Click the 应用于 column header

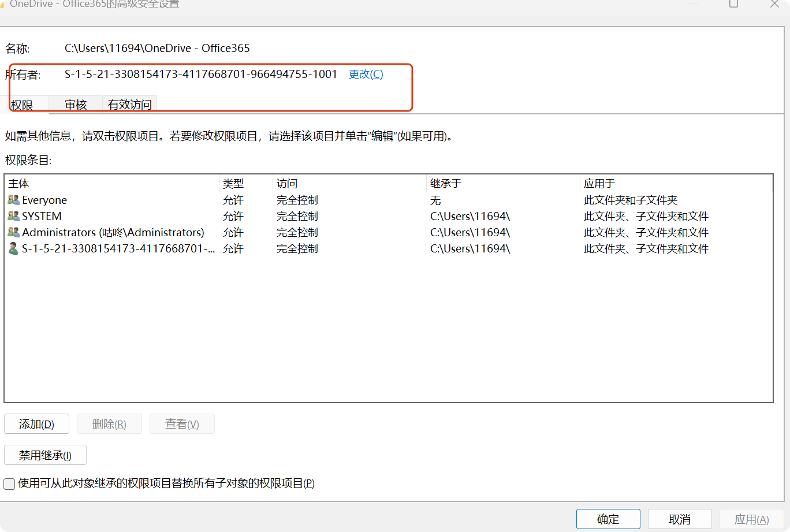[x=676, y=184]
